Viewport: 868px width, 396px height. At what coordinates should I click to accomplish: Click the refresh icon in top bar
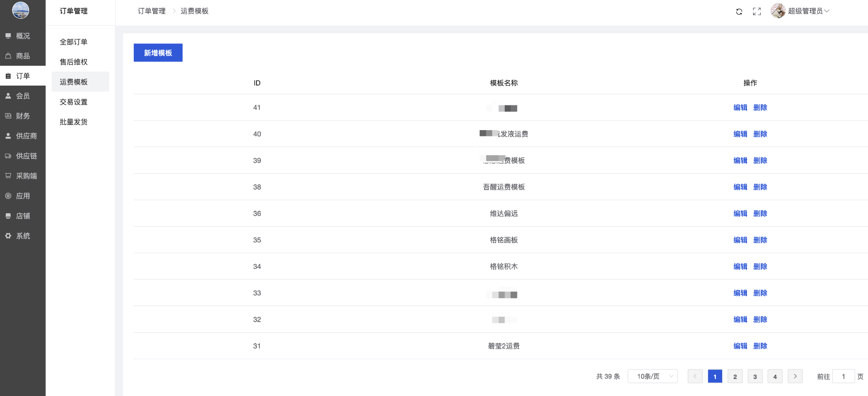point(739,12)
